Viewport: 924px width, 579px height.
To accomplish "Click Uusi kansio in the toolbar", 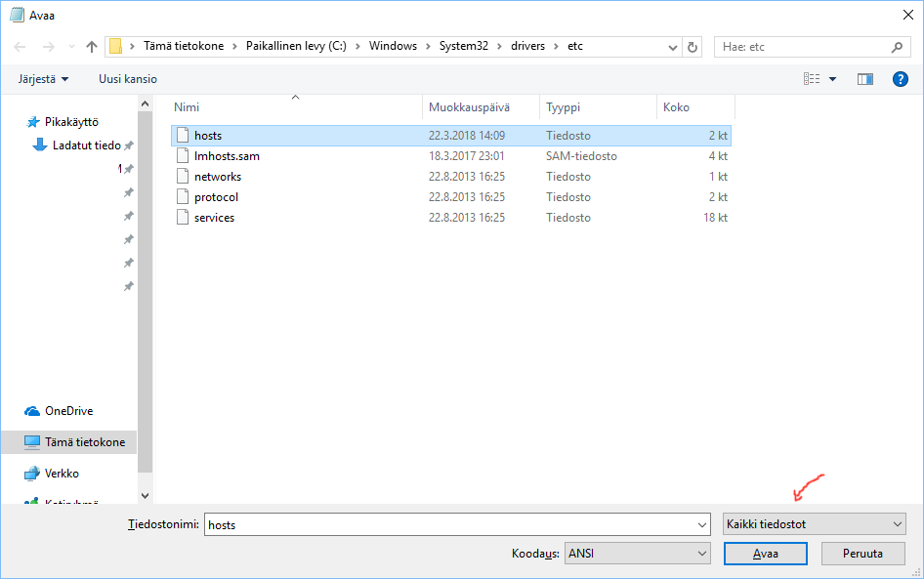I will click(128, 79).
